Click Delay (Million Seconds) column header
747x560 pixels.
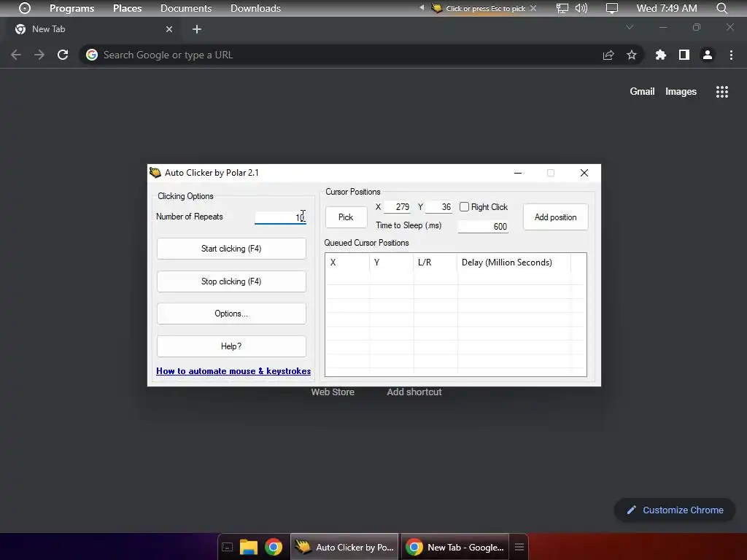click(x=514, y=262)
